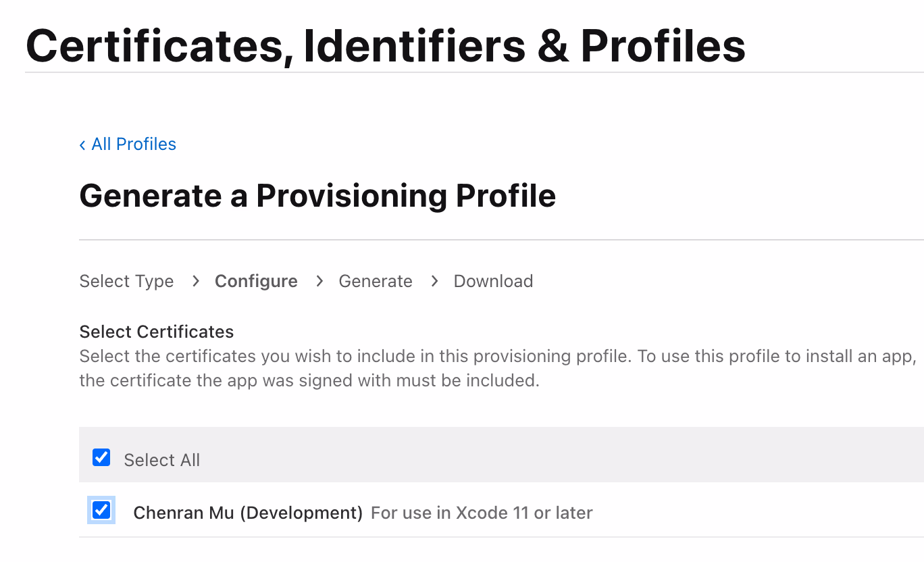Click chevron between Generate and Download
This screenshot has width=924, height=562.
click(x=434, y=281)
